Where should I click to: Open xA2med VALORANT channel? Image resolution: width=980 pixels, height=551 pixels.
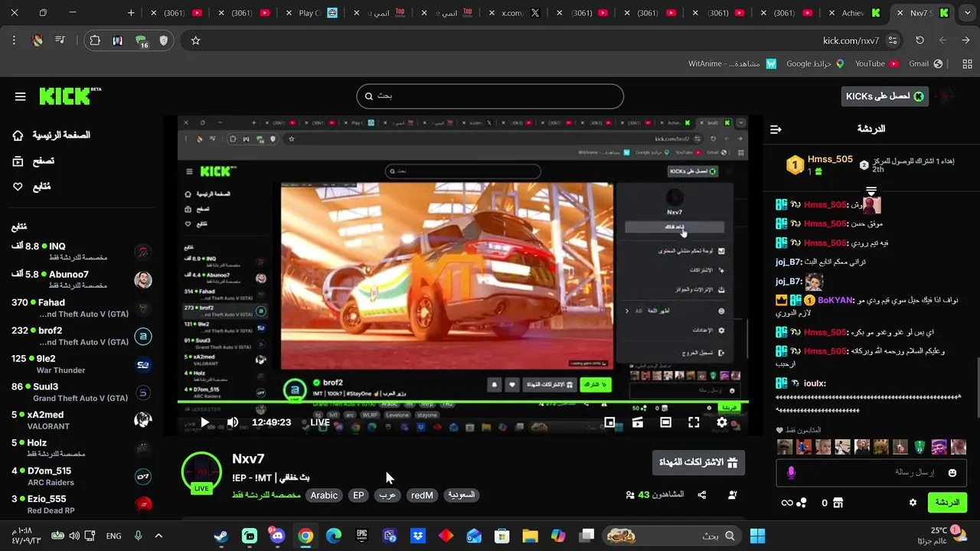tap(81, 420)
